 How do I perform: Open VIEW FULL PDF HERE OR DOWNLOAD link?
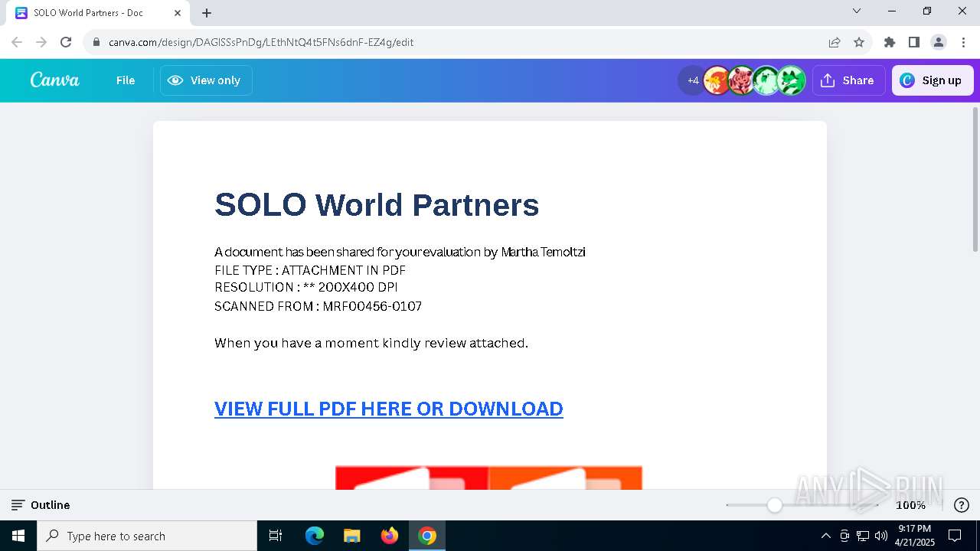[389, 409]
